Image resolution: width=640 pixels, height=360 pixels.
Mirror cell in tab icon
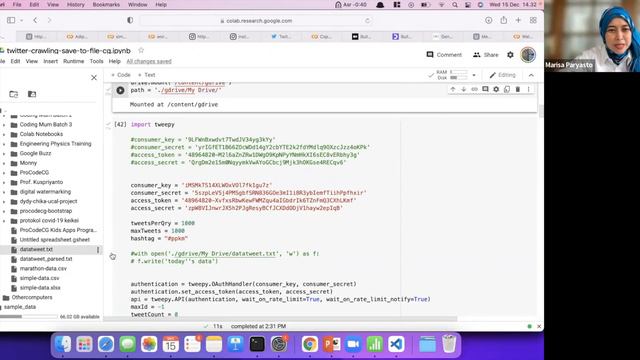507,89
